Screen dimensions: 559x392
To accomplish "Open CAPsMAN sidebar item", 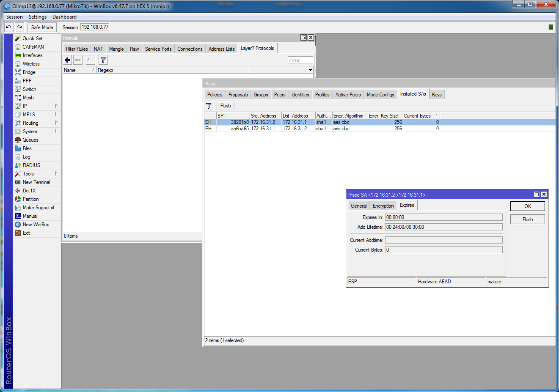I will click(33, 47).
